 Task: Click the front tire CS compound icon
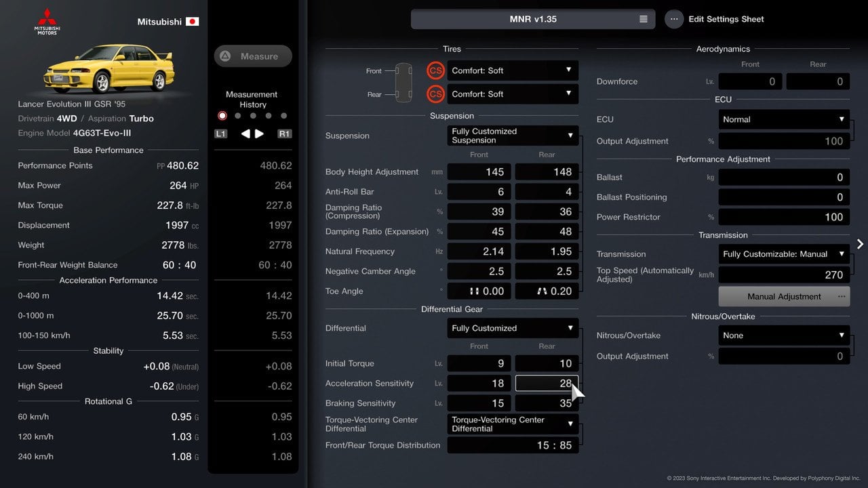click(435, 70)
